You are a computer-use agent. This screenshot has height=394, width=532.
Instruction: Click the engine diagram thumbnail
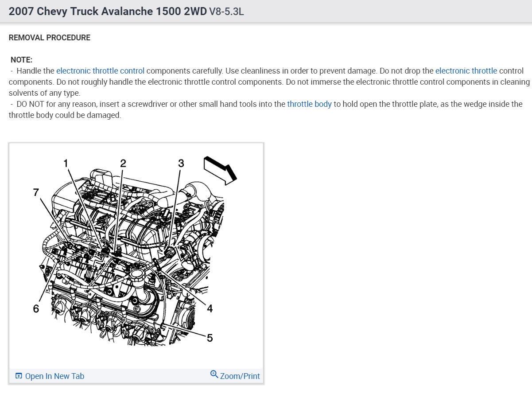(136, 256)
